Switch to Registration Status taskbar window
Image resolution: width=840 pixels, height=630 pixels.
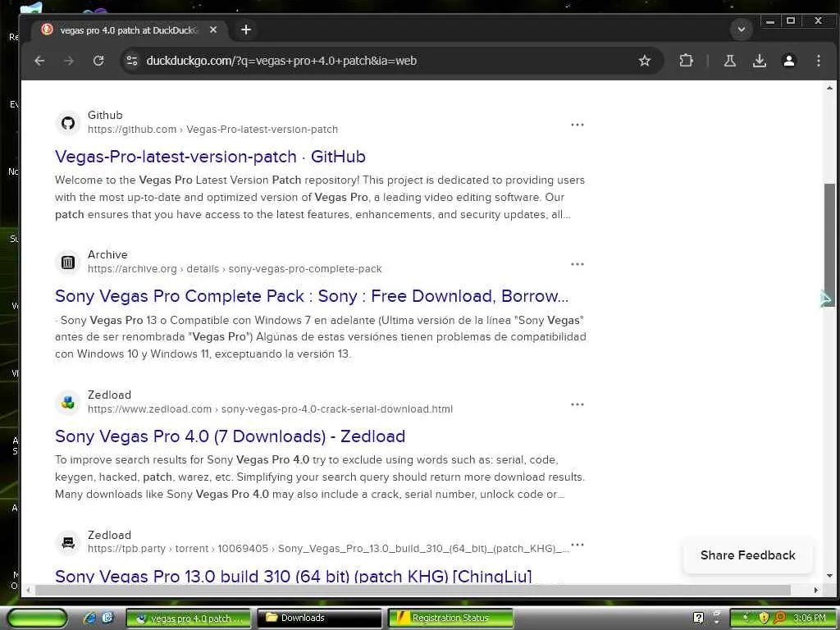(450, 618)
